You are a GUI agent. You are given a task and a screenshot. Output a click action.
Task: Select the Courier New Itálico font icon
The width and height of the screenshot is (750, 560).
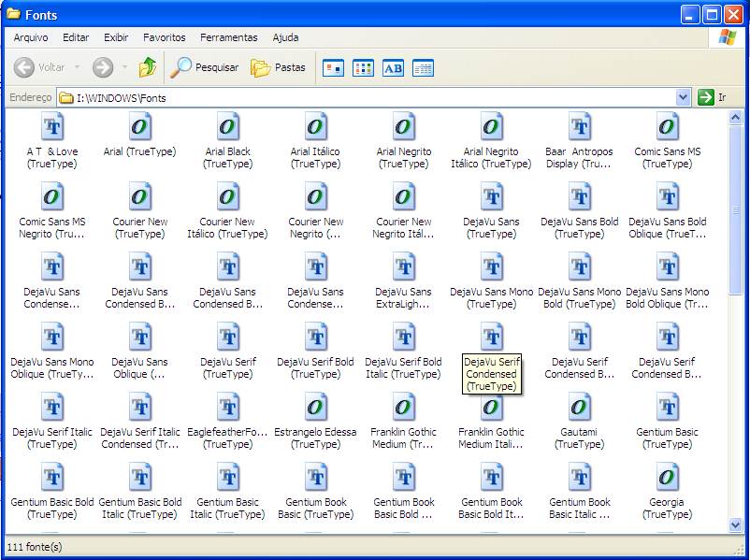click(227, 197)
